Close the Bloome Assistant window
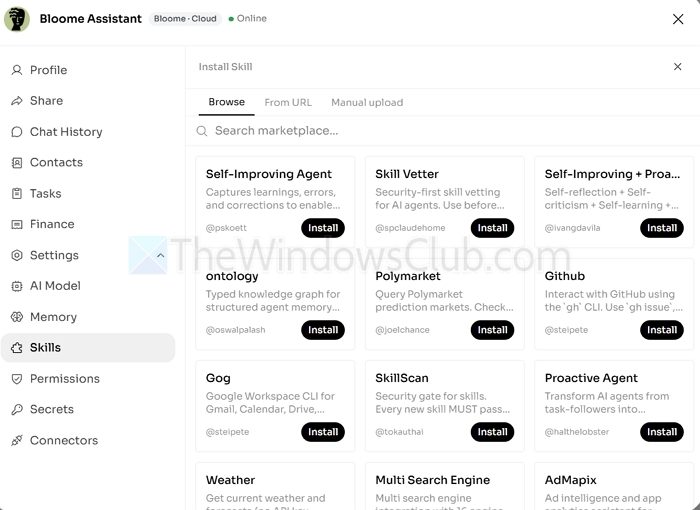The image size is (700, 510). [x=678, y=19]
